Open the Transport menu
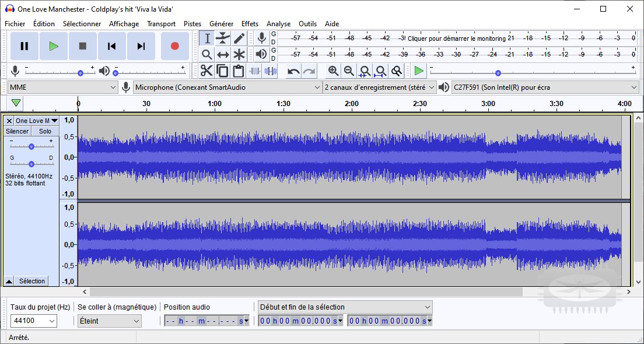The height and width of the screenshot is (344, 644). pyautogui.click(x=162, y=24)
